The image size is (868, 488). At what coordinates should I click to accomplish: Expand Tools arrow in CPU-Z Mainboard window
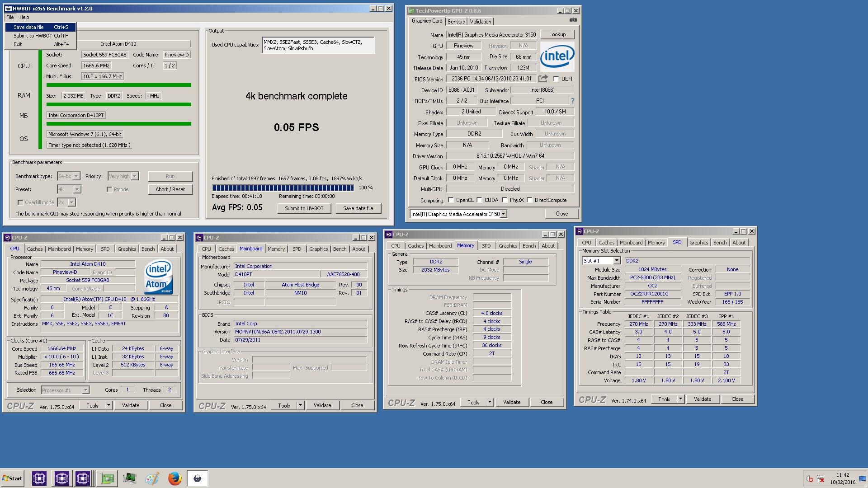pyautogui.click(x=300, y=406)
